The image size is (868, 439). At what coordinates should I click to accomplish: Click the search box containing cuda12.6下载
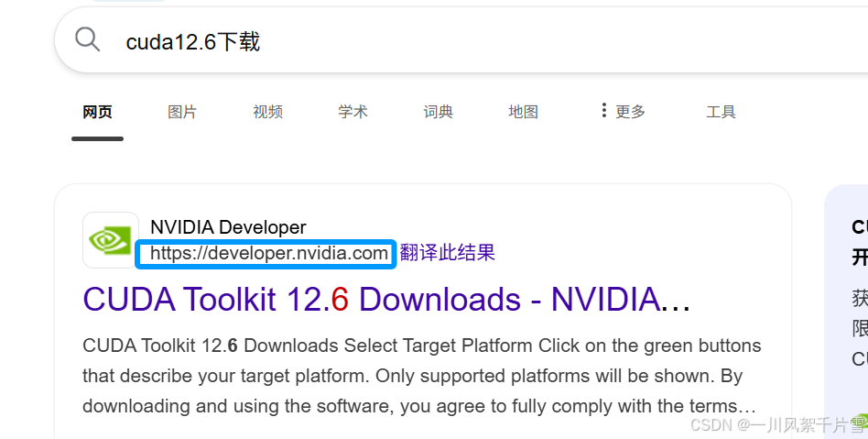[x=461, y=40]
